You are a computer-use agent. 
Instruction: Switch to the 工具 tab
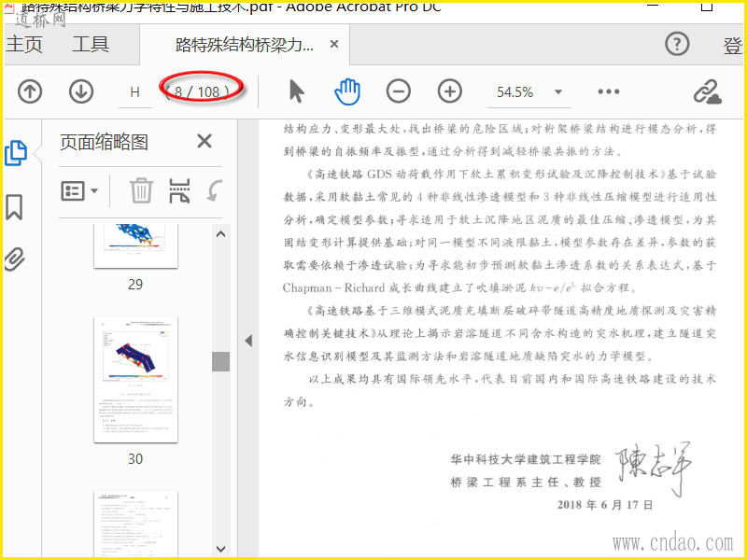(x=91, y=44)
